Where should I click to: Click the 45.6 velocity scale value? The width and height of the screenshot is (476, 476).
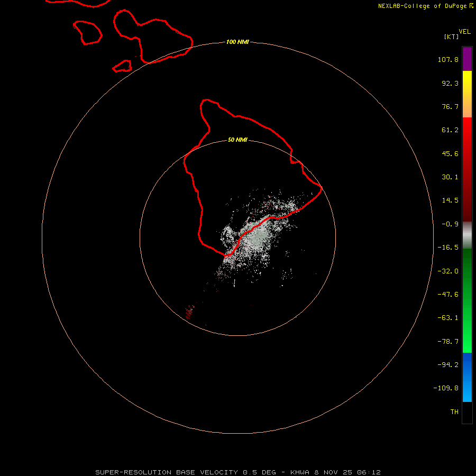pyautogui.click(x=450, y=153)
